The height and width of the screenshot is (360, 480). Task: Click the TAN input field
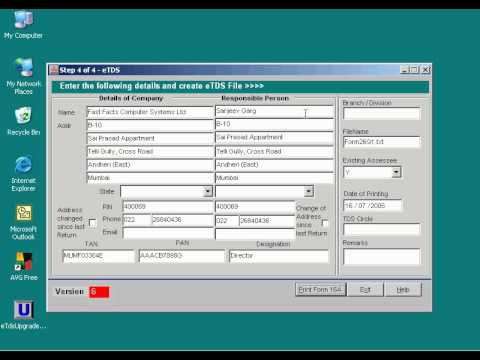click(98, 256)
